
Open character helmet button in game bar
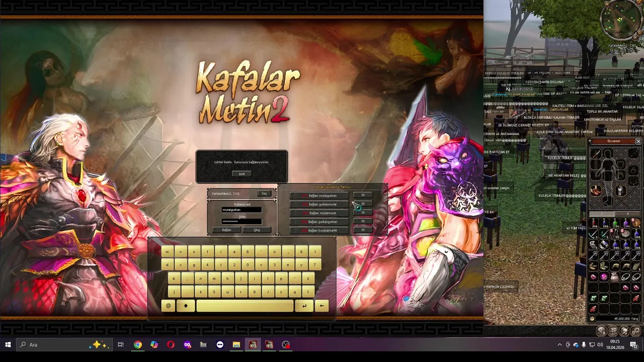(601, 331)
